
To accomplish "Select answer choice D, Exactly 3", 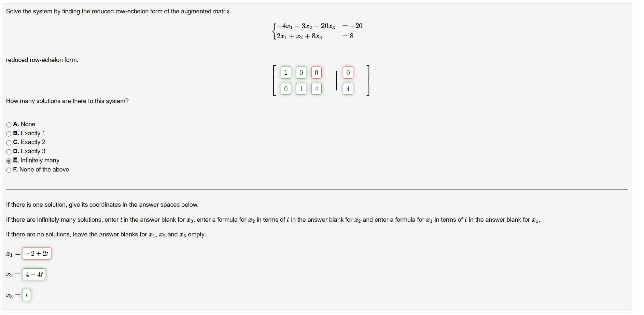I will click(8, 151).
